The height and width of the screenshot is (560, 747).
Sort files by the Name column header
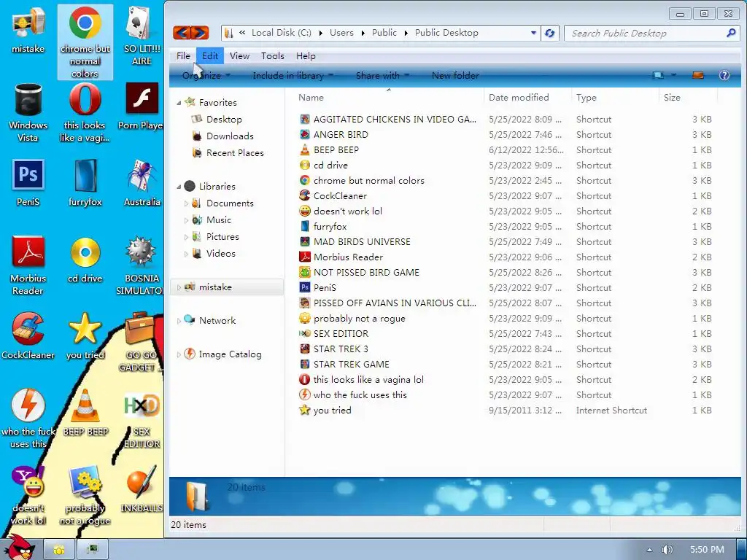[388, 98]
